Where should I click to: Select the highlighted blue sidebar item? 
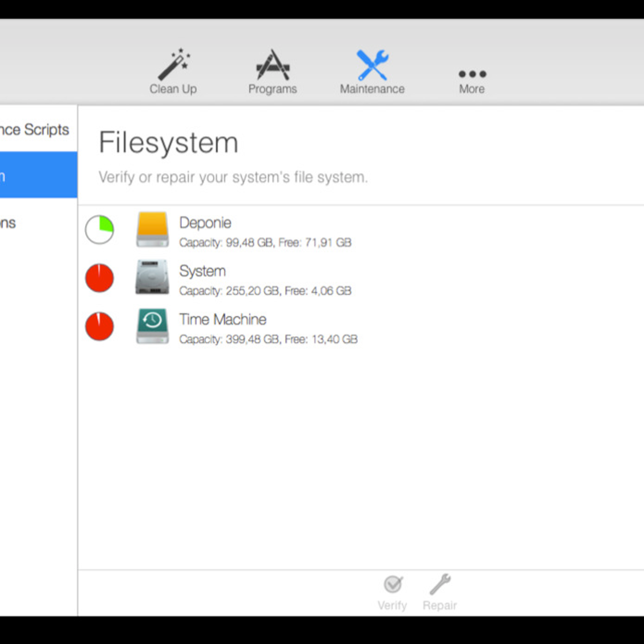coord(39,175)
